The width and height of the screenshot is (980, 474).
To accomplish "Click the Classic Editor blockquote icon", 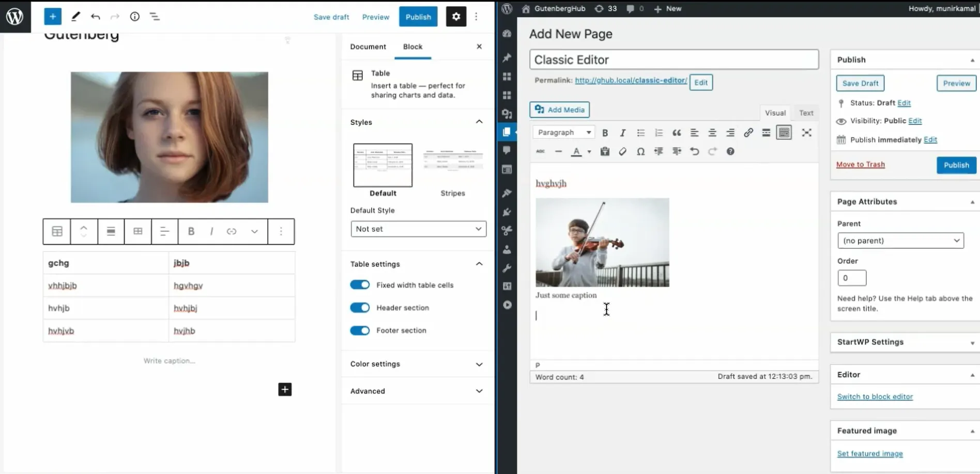I will click(x=676, y=133).
